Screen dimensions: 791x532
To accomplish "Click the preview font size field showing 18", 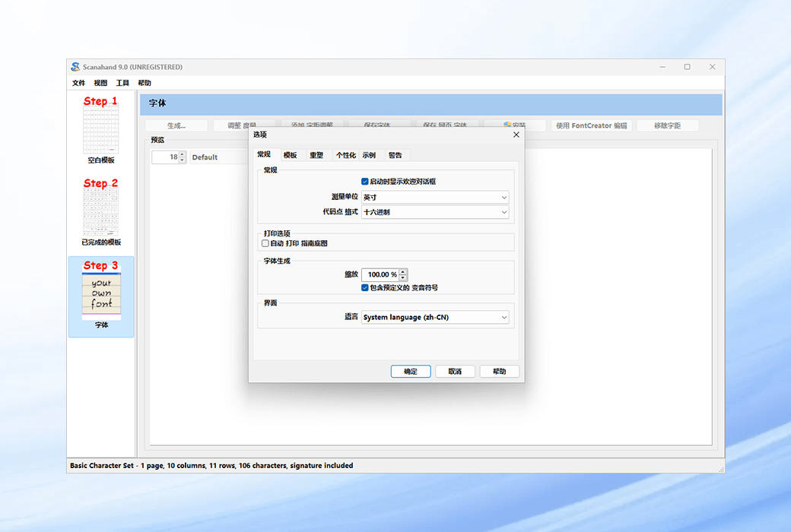I will (x=166, y=157).
